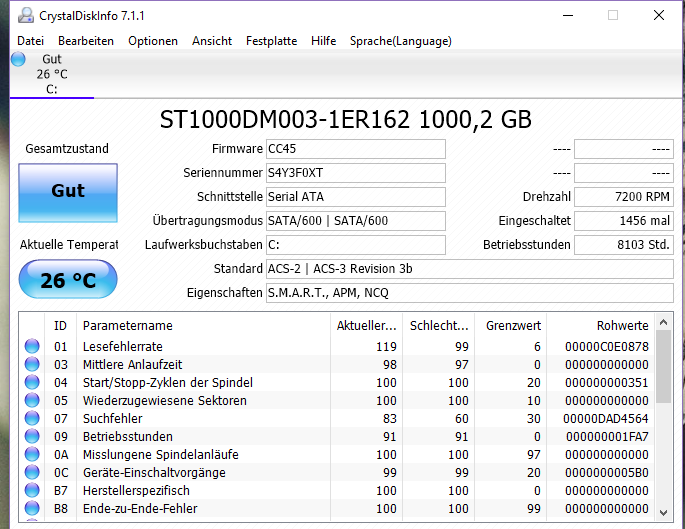Click the status orb beside Start/Stopp-Zyklen der Spindel
Screen dimensions: 685x529
point(32,382)
